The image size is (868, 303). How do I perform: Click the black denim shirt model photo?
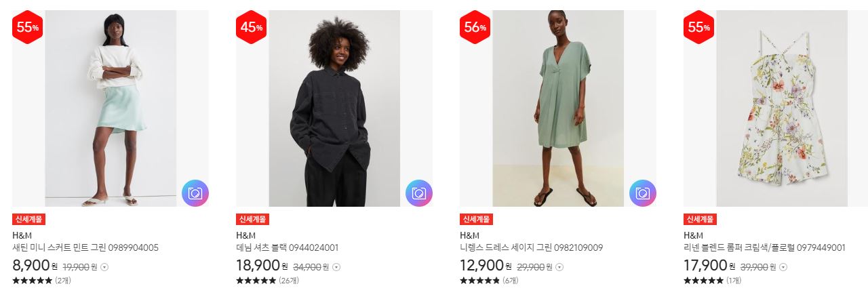coord(334,108)
